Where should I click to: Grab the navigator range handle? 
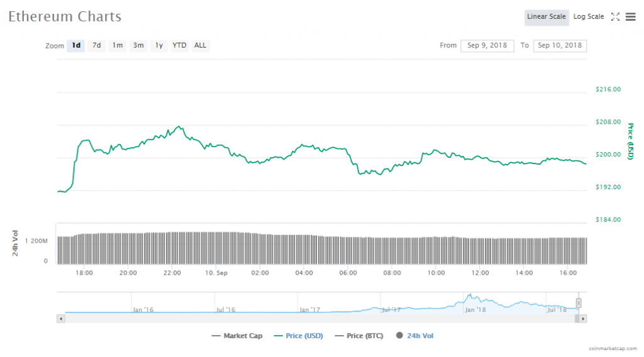coord(579,303)
